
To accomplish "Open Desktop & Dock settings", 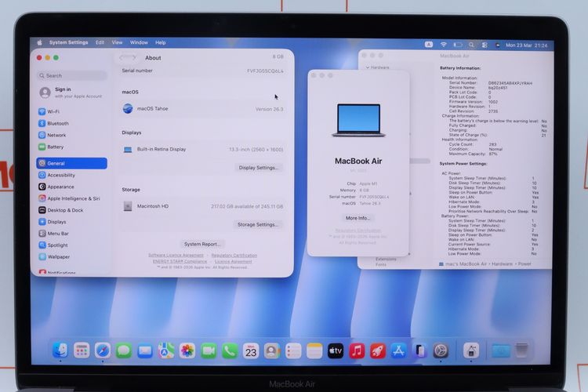I will coord(71,210).
